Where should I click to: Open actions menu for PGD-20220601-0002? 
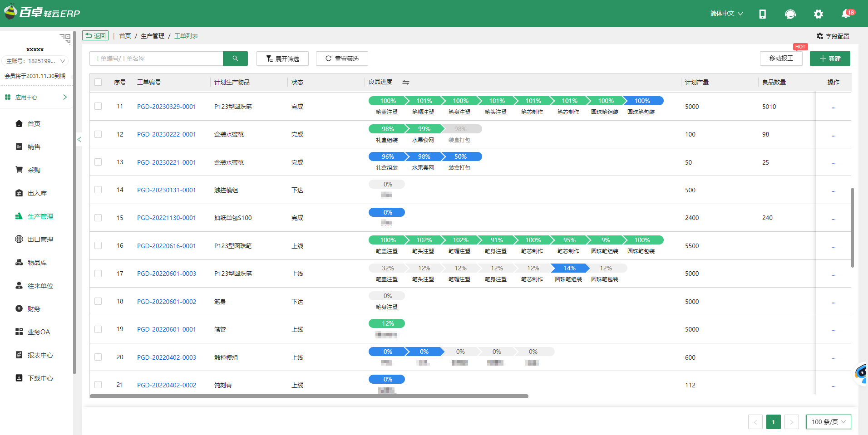coord(833,303)
